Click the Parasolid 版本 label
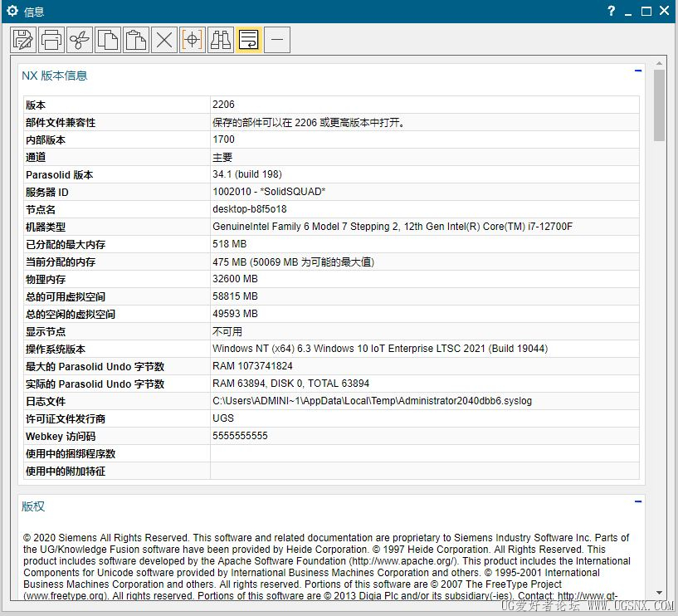This screenshot has width=678, height=616. (x=60, y=175)
